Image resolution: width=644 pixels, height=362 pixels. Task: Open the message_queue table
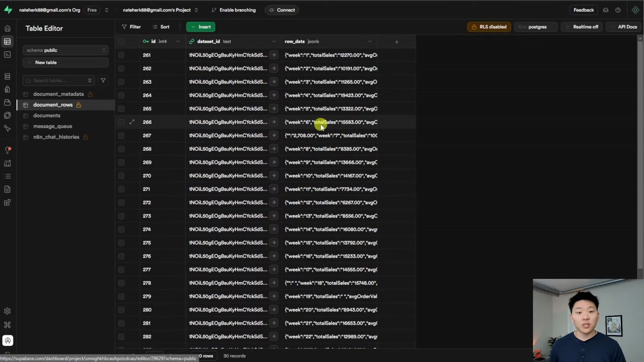point(53,126)
